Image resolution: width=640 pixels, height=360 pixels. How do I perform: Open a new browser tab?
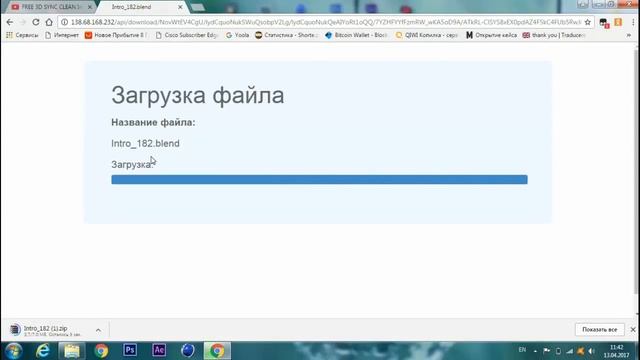[x=198, y=7]
